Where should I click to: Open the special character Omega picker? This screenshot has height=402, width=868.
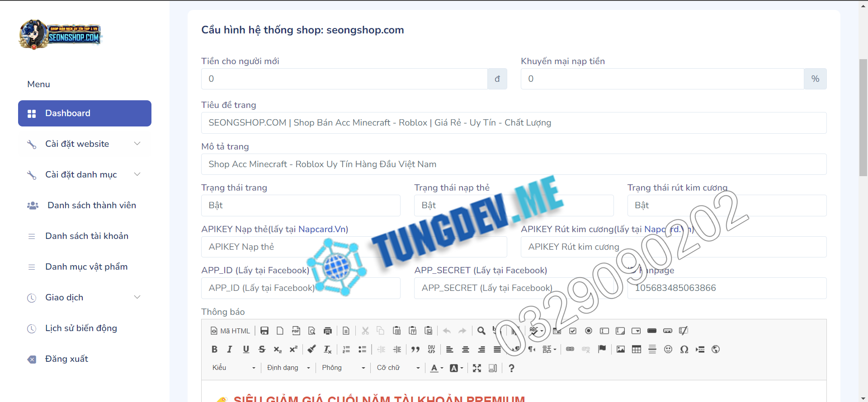pos(684,349)
